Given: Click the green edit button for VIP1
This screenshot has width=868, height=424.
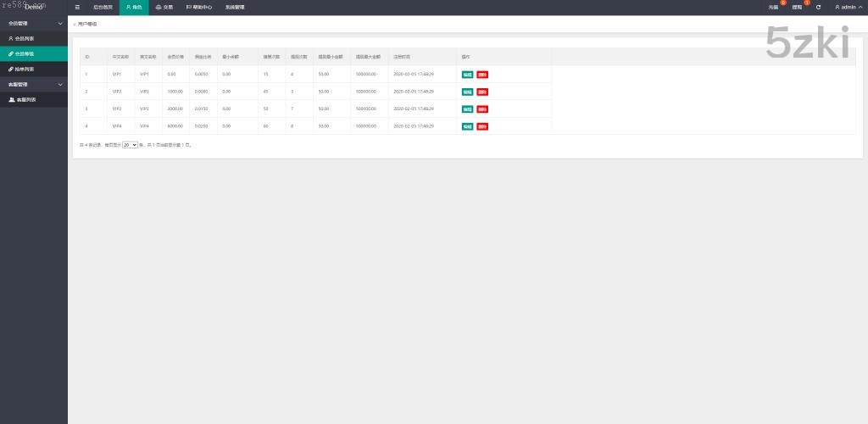Looking at the screenshot, I should [x=467, y=75].
